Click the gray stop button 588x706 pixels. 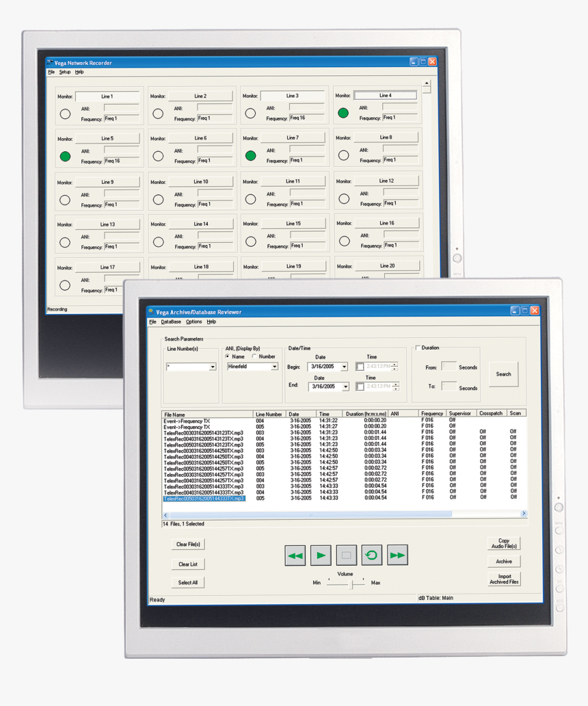pos(346,555)
